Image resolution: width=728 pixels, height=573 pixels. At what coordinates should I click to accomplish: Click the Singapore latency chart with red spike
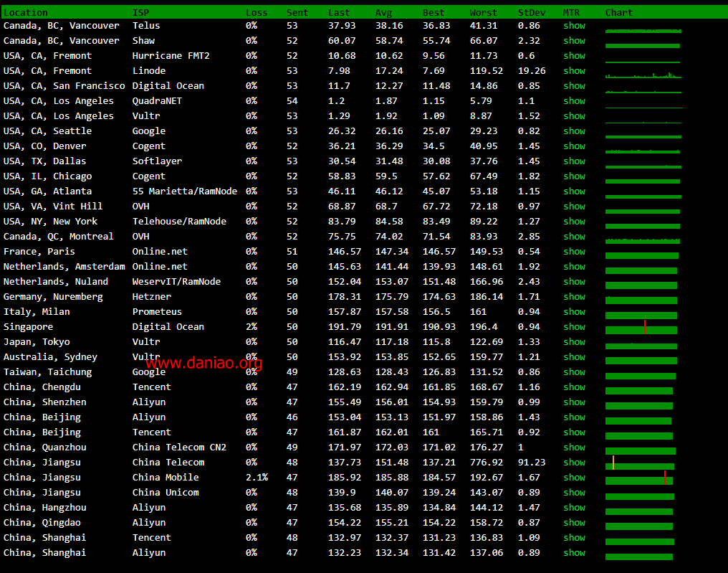641,327
